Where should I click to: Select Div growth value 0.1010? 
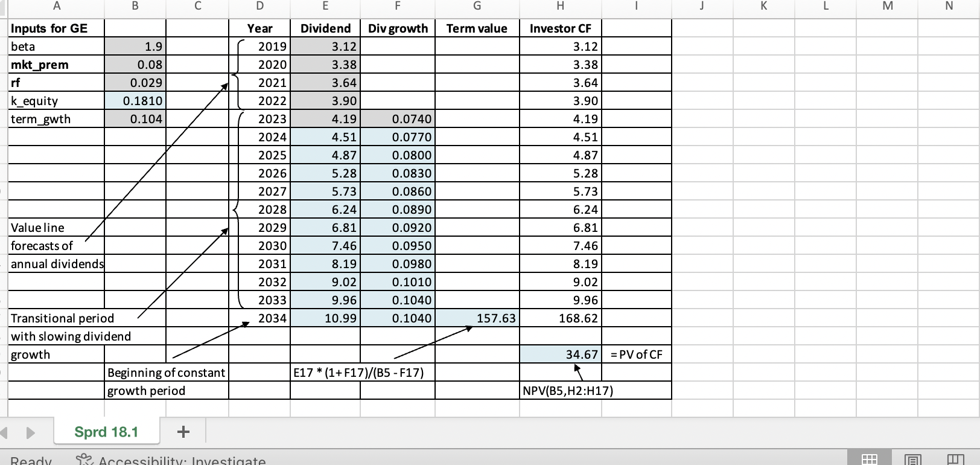pyautogui.click(x=398, y=282)
